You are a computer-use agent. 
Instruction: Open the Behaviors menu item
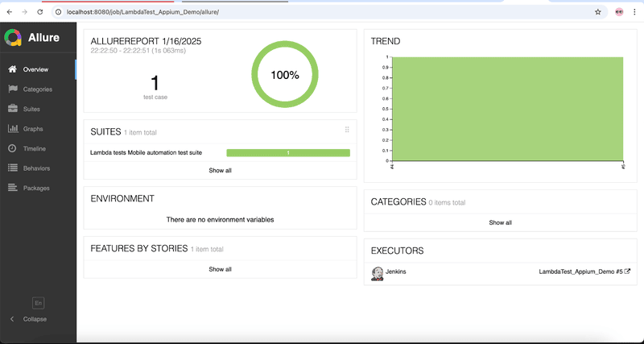click(38, 168)
